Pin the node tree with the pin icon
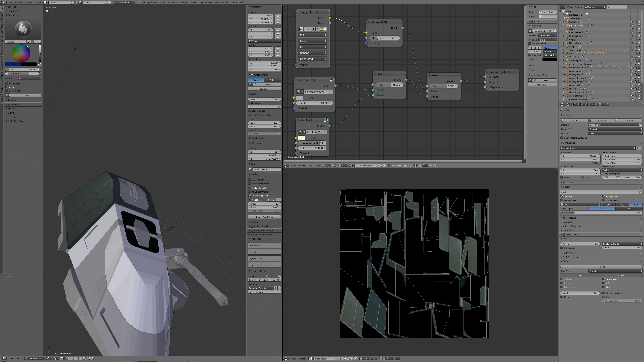The height and width of the screenshot is (362, 644). (406, 166)
